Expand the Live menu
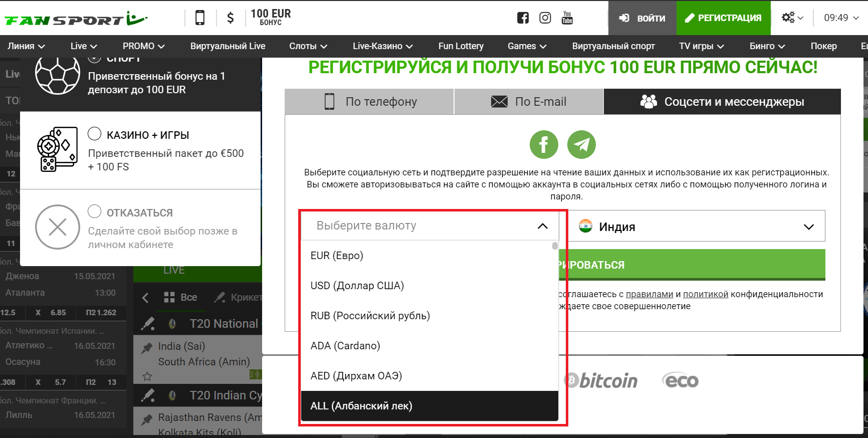This screenshot has width=868, height=438. click(84, 46)
